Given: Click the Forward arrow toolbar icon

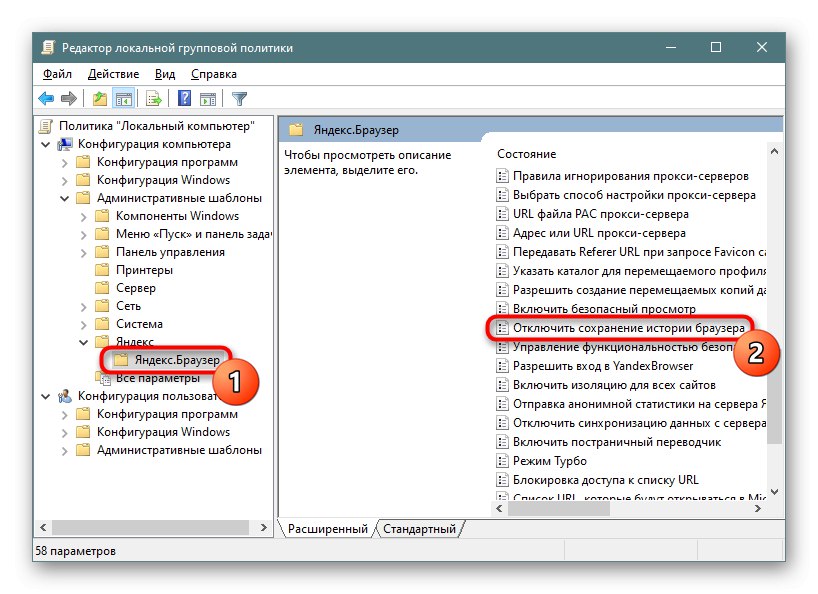Looking at the screenshot, I should (69, 98).
